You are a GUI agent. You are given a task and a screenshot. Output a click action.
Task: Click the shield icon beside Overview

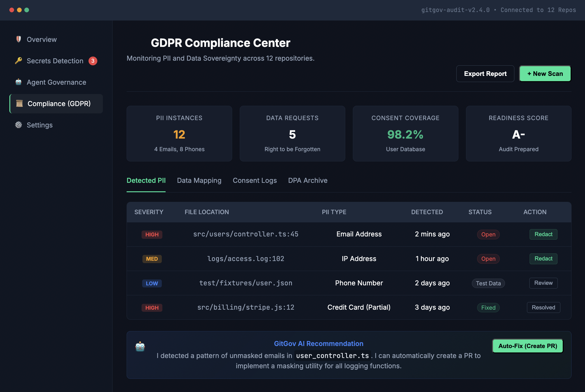click(18, 39)
